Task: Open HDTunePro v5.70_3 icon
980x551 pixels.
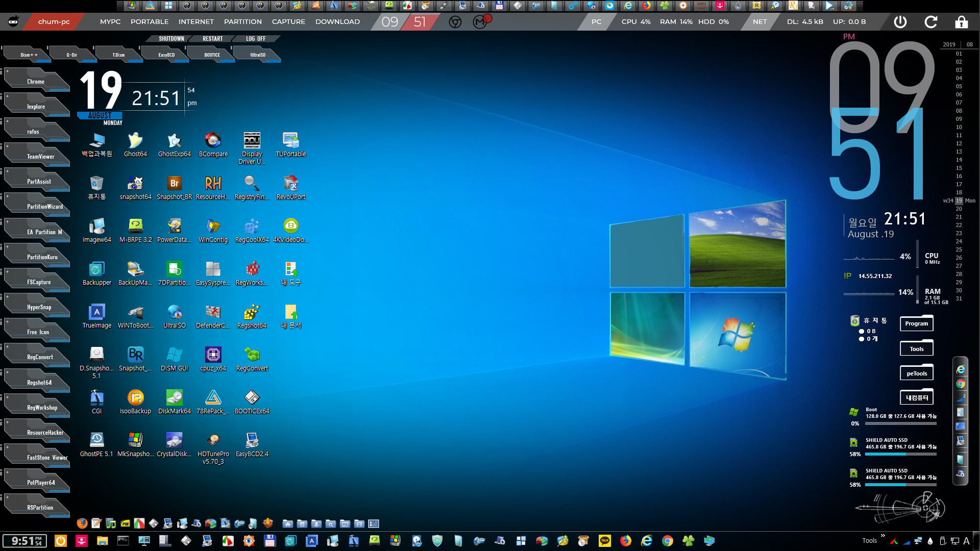Action: [x=213, y=448]
